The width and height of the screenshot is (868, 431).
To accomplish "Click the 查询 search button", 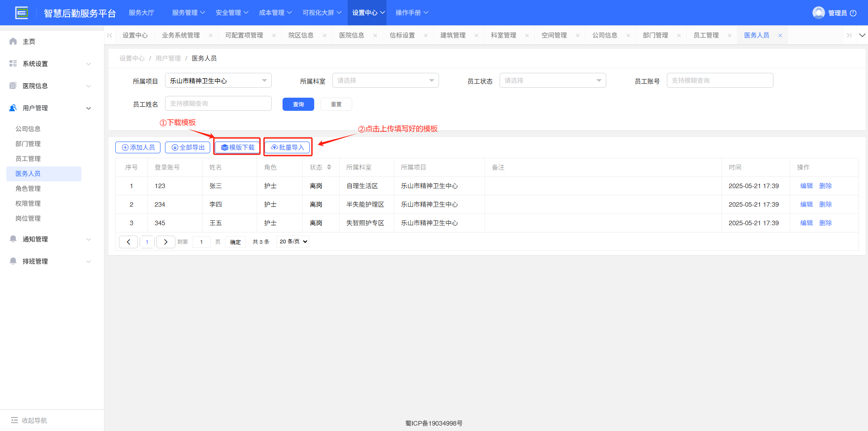I will 298,104.
